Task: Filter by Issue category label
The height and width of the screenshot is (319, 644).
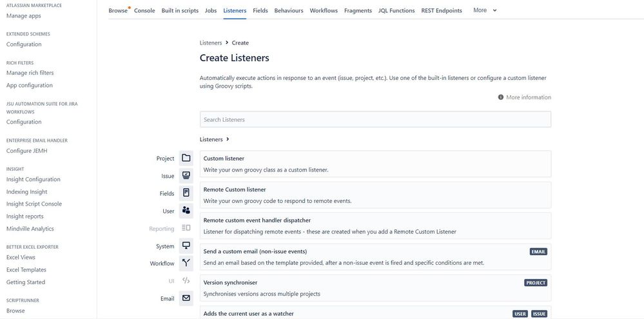Action: pyautogui.click(x=168, y=176)
